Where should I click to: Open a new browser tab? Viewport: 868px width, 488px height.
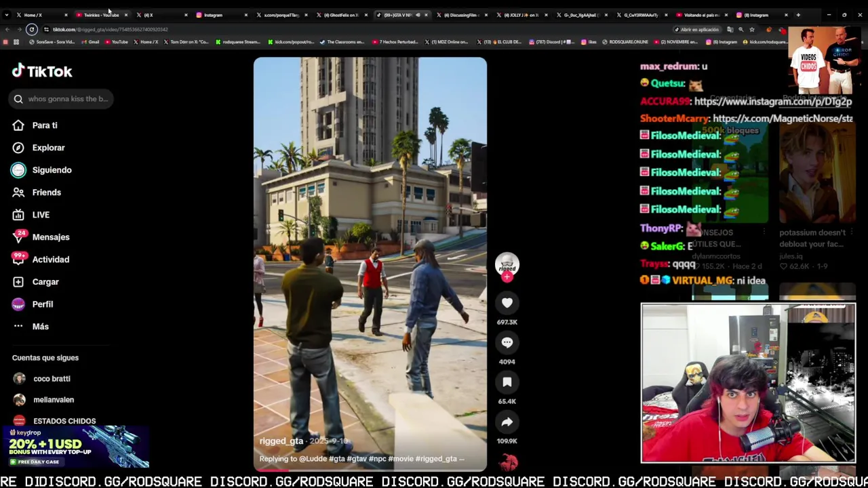click(798, 15)
